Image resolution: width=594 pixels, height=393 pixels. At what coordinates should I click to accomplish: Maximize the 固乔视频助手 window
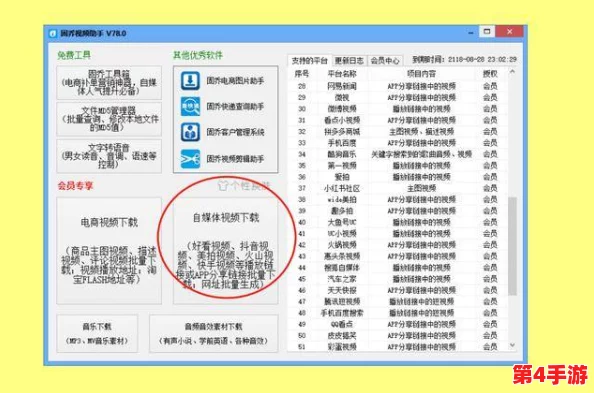[x=487, y=31]
